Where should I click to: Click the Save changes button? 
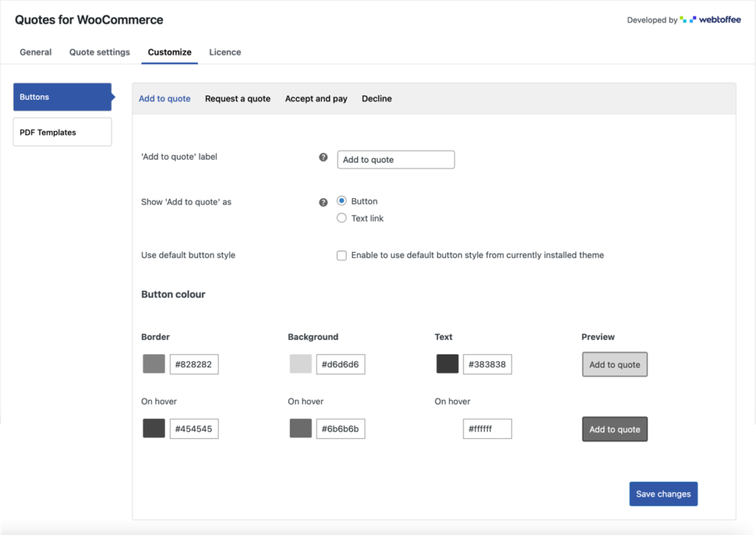tap(663, 494)
